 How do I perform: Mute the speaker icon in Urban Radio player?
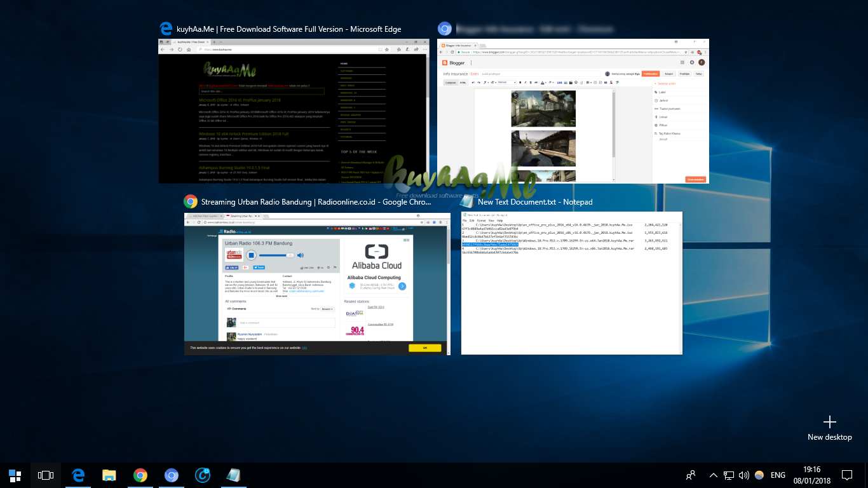coord(301,255)
